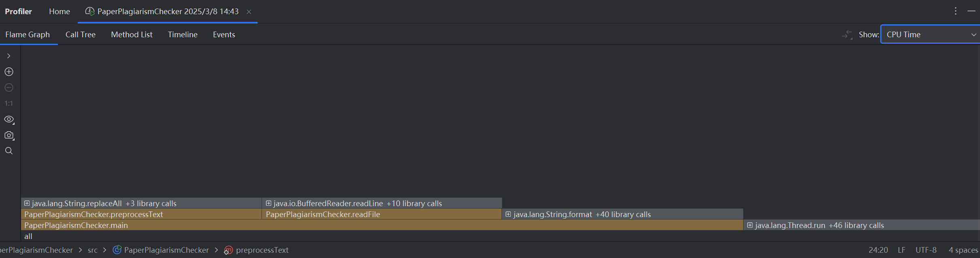This screenshot has height=258, width=980.
Task: Select the PaperPlagiarismChecker.main frame
Action: [x=382, y=225]
